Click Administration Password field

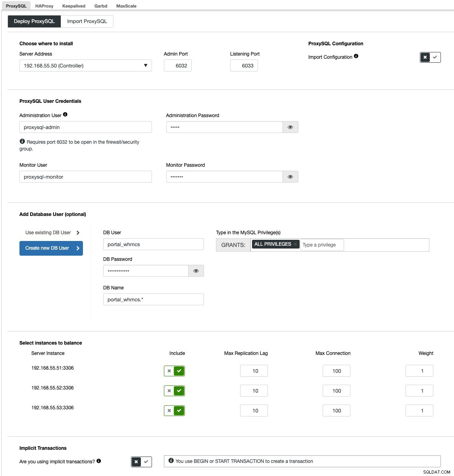point(225,127)
